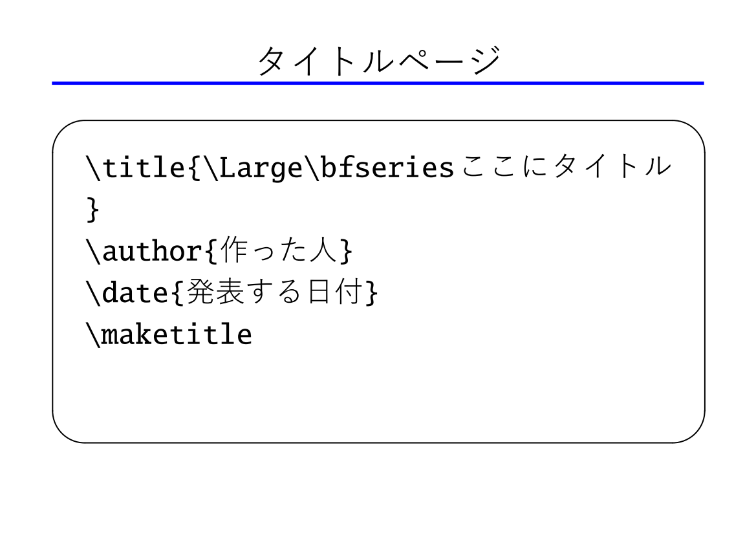Screen dimensions: 756x535
Task: Click the opening brace after \title
Action: [x=194, y=168]
